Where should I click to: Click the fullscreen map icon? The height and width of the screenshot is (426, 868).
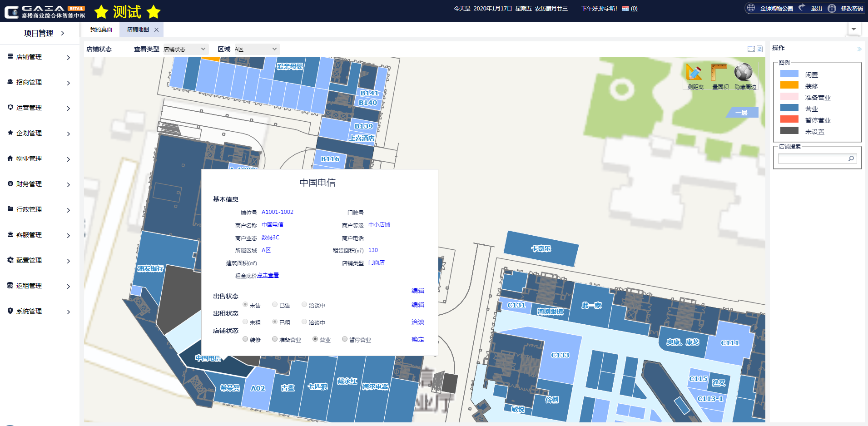[x=751, y=49]
